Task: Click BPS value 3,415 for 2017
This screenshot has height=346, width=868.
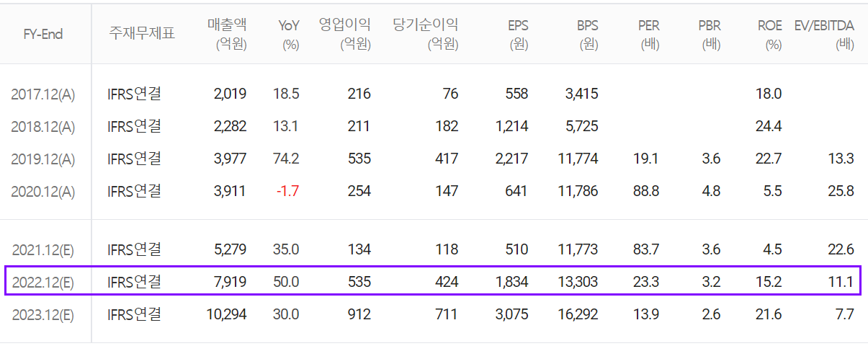Action: pyautogui.click(x=582, y=94)
